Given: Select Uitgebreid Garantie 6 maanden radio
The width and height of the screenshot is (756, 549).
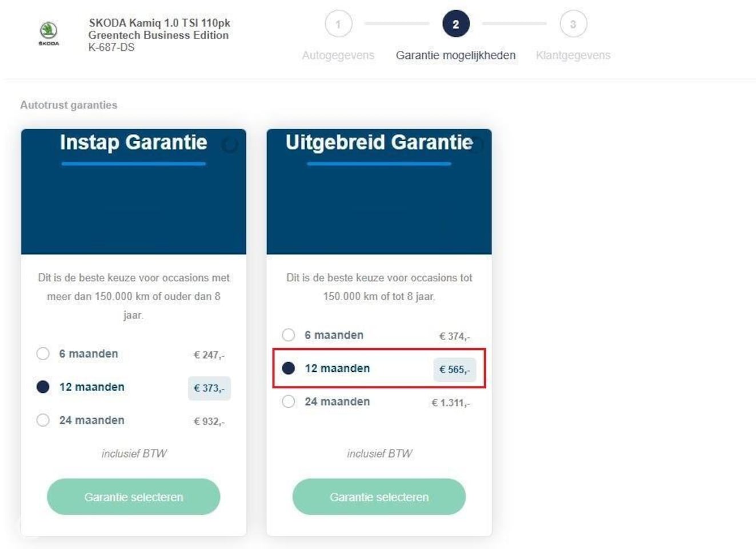Looking at the screenshot, I should click(x=289, y=335).
